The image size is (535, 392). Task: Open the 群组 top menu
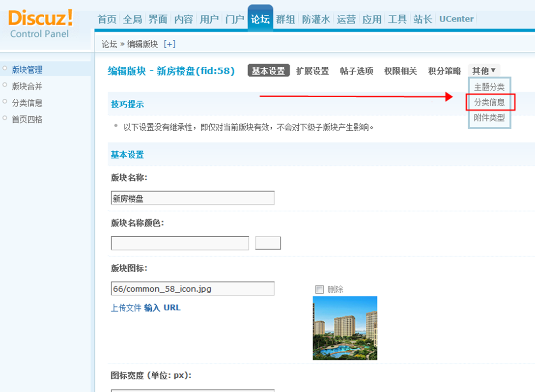(x=285, y=20)
